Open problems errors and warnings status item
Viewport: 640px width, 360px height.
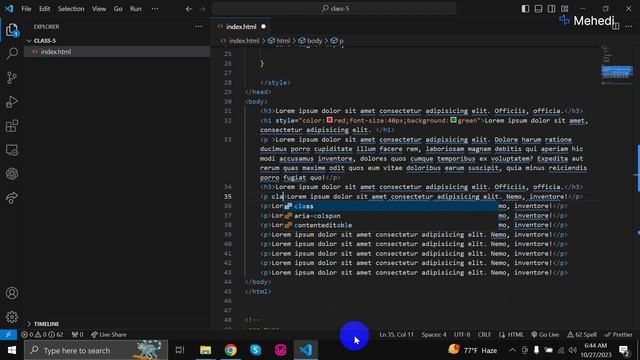pos(42,335)
